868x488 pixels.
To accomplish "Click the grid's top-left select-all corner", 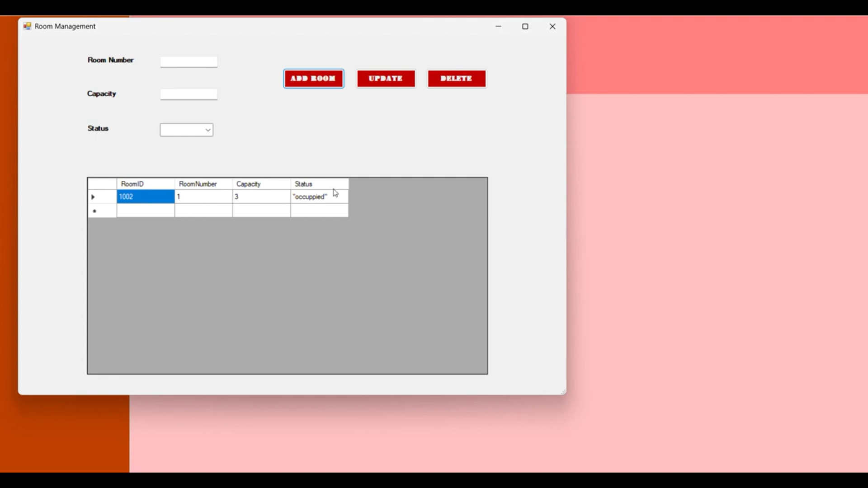I will point(102,184).
